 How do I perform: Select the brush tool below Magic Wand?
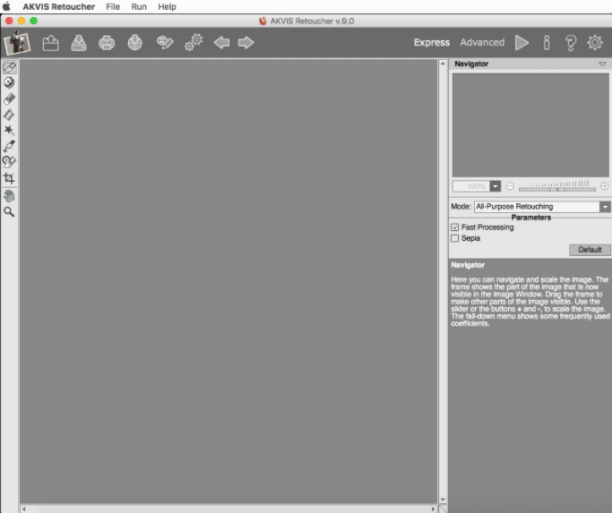point(9,146)
